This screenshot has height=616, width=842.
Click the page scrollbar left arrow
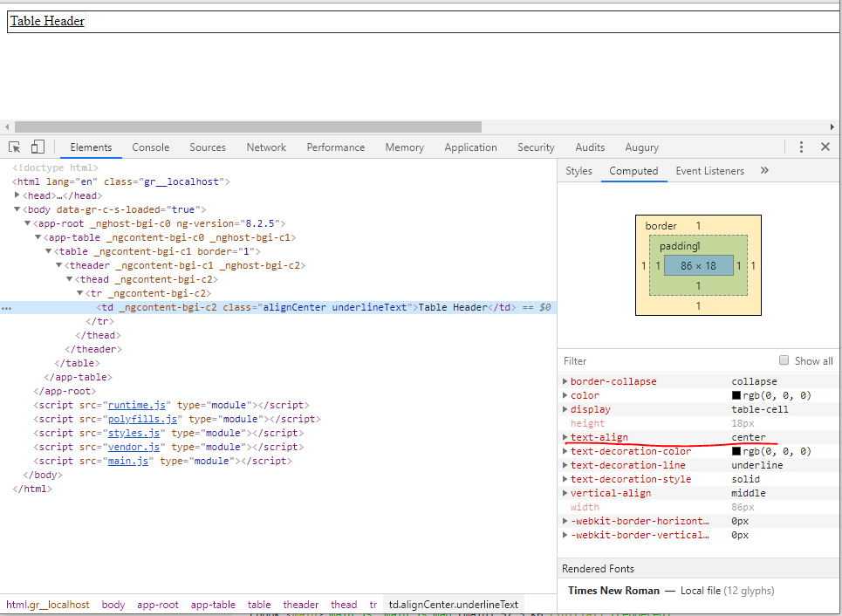(7, 127)
